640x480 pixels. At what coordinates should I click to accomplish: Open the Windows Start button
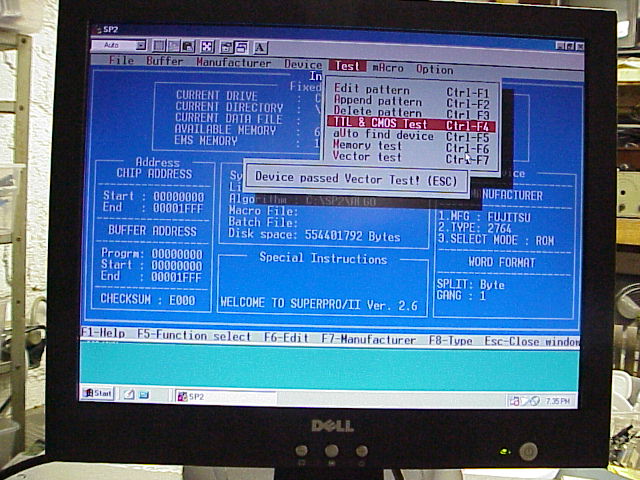click(97, 393)
